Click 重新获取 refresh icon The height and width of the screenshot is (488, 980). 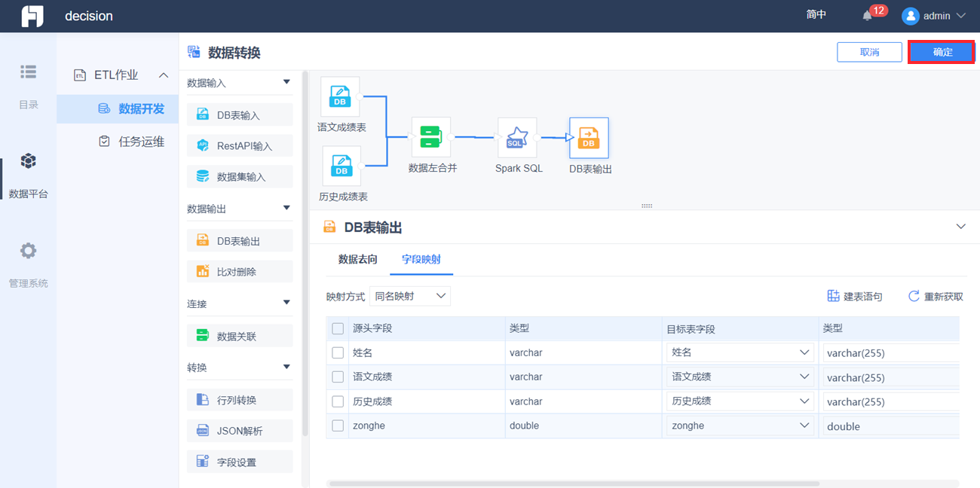(x=914, y=296)
